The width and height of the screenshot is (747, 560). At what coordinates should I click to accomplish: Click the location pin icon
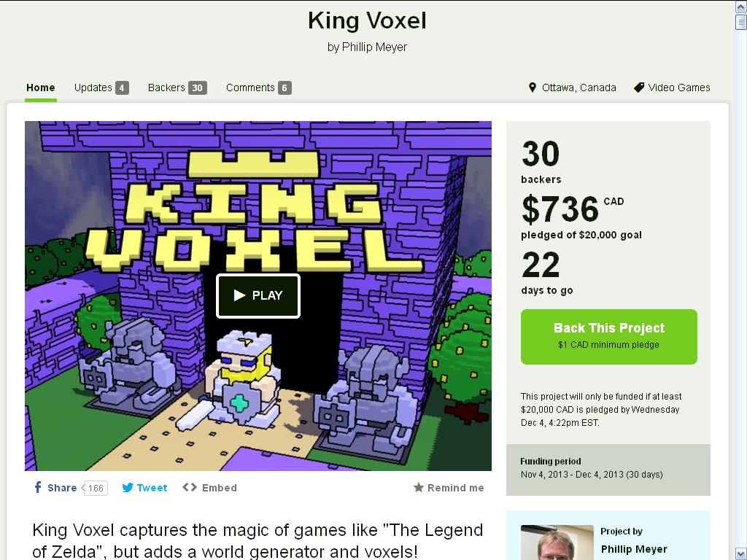(533, 87)
